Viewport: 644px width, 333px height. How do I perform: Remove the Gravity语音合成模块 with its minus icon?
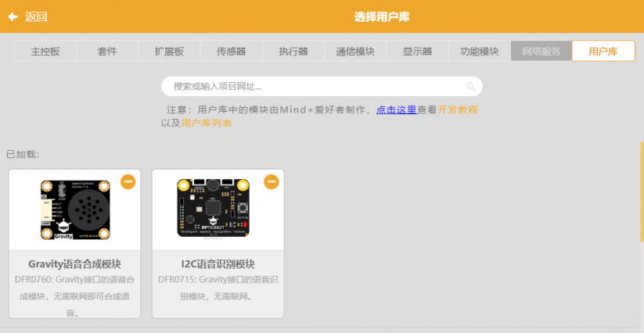(128, 181)
